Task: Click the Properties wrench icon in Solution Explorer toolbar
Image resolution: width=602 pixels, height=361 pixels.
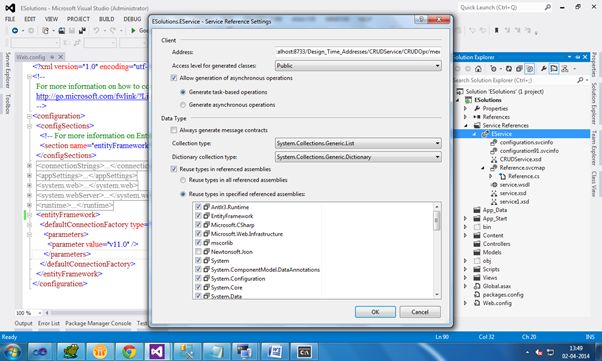Action: click(x=544, y=69)
